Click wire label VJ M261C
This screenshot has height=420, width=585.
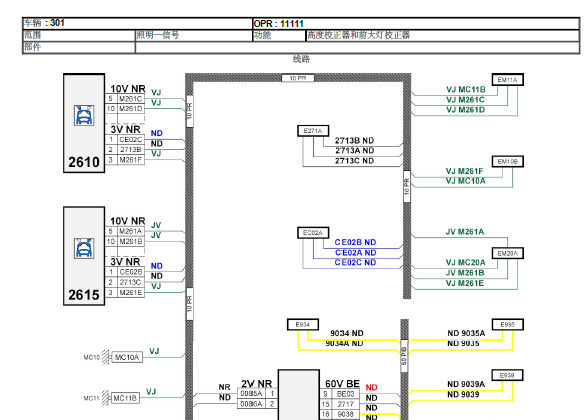coord(465,100)
